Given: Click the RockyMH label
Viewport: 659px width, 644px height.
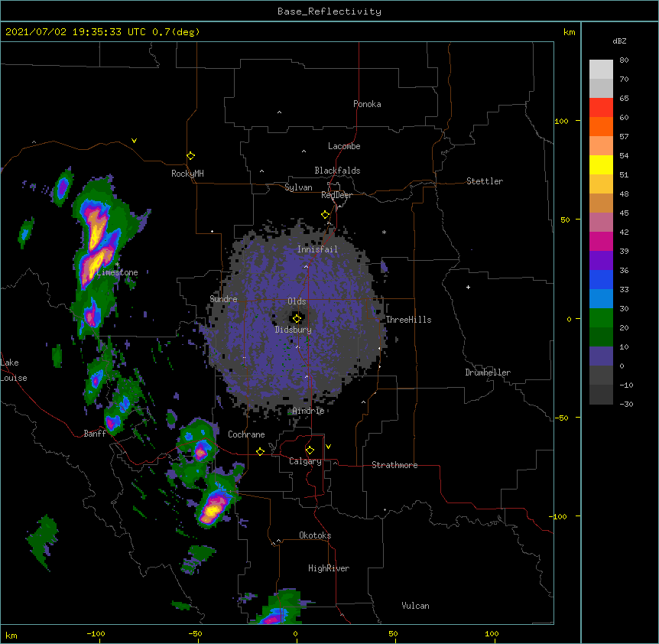Looking at the screenshot, I should pos(187,174).
